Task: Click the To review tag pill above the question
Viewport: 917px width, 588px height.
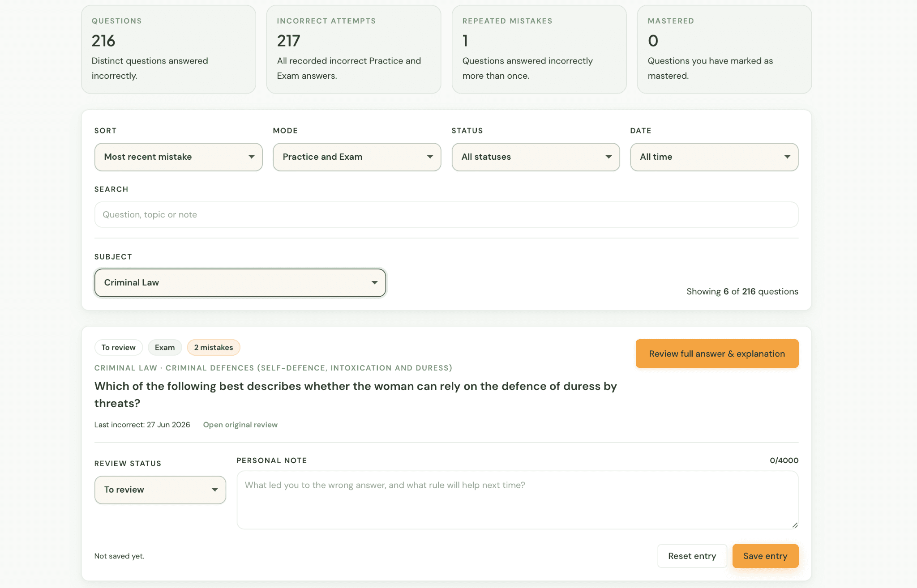Action: pyautogui.click(x=118, y=347)
